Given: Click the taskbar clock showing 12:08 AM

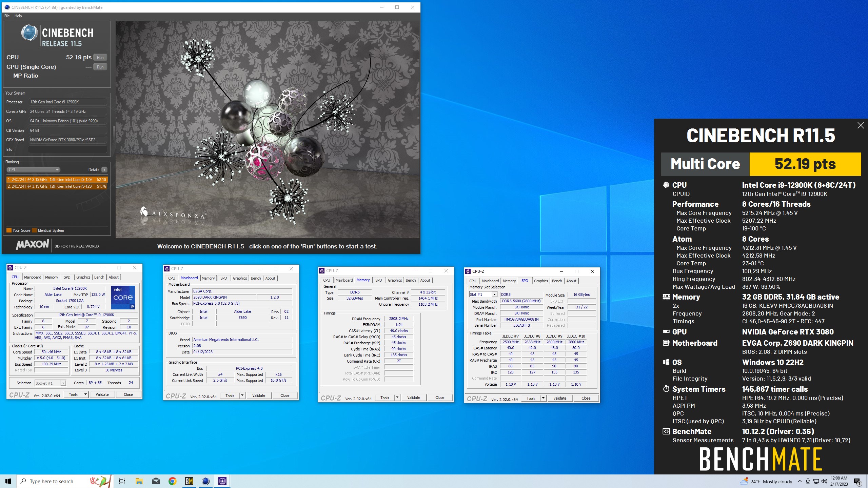Looking at the screenshot, I should (839, 481).
